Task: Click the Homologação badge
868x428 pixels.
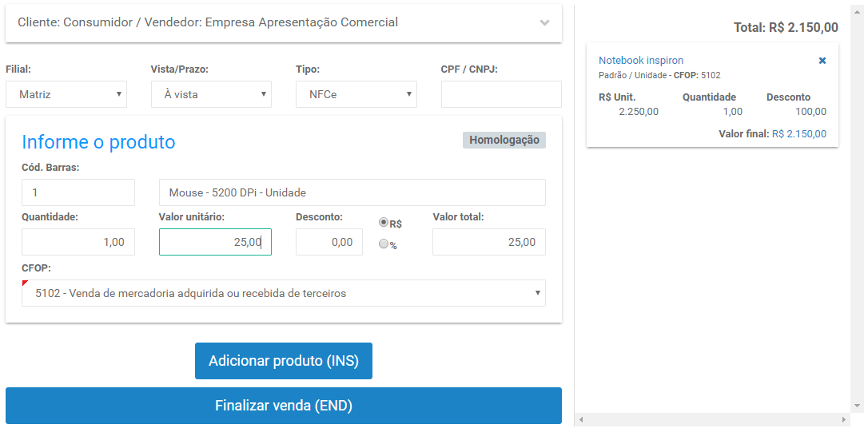Action: (504, 140)
